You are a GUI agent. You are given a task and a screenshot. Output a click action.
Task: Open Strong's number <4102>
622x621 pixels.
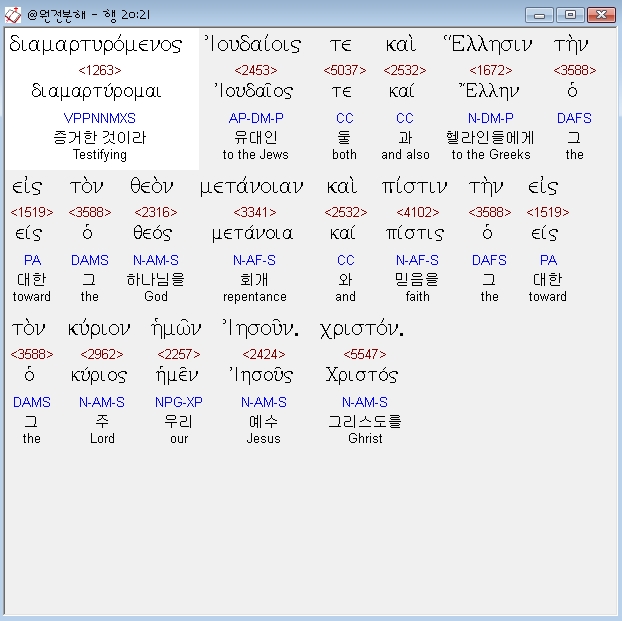418,212
